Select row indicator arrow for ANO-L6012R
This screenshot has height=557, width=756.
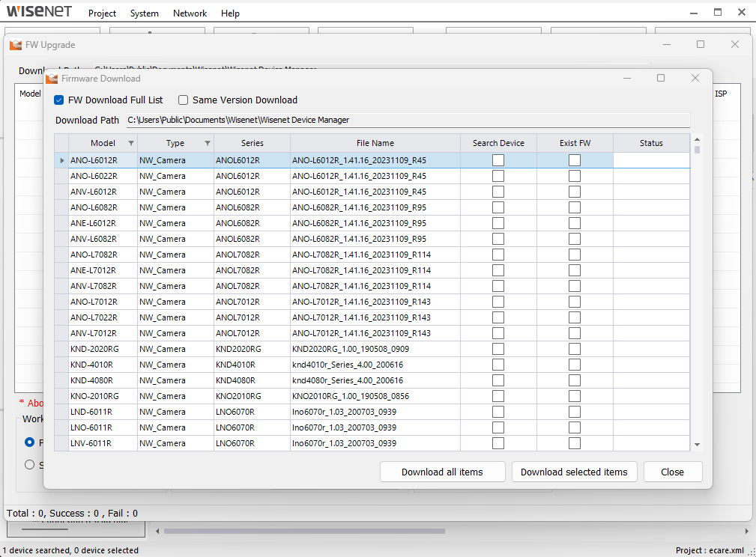[x=61, y=160]
